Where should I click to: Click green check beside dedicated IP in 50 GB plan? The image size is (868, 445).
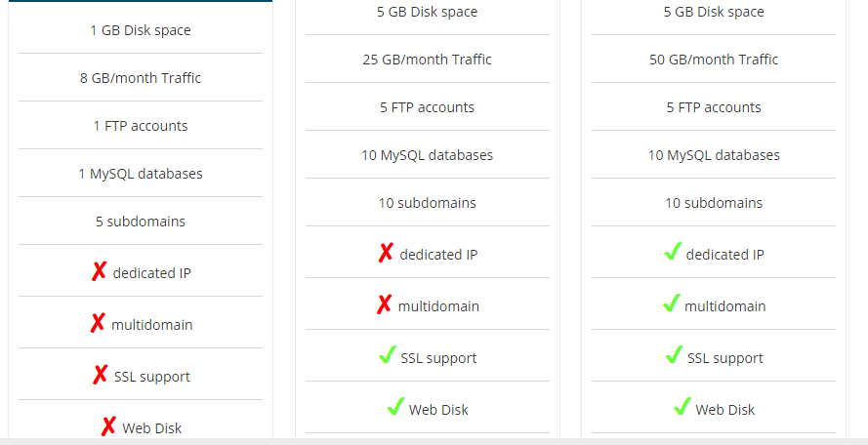(673, 251)
